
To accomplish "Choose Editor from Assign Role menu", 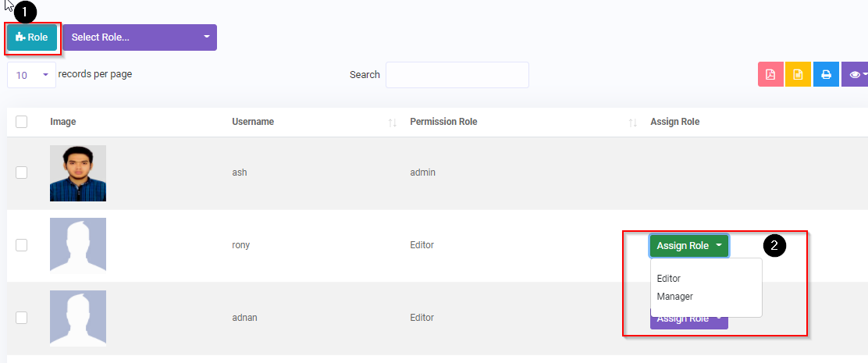I will pyautogui.click(x=669, y=279).
